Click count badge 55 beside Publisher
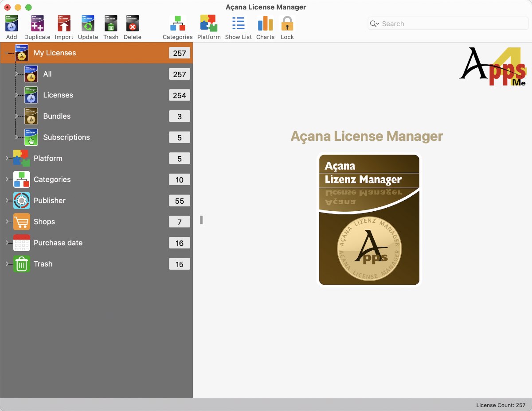The image size is (532, 411). (180, 201)
